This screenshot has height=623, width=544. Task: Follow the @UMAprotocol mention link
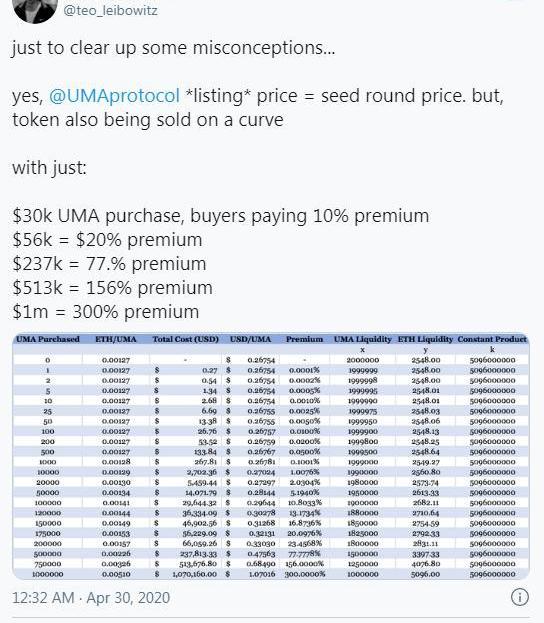pos(114,96)
